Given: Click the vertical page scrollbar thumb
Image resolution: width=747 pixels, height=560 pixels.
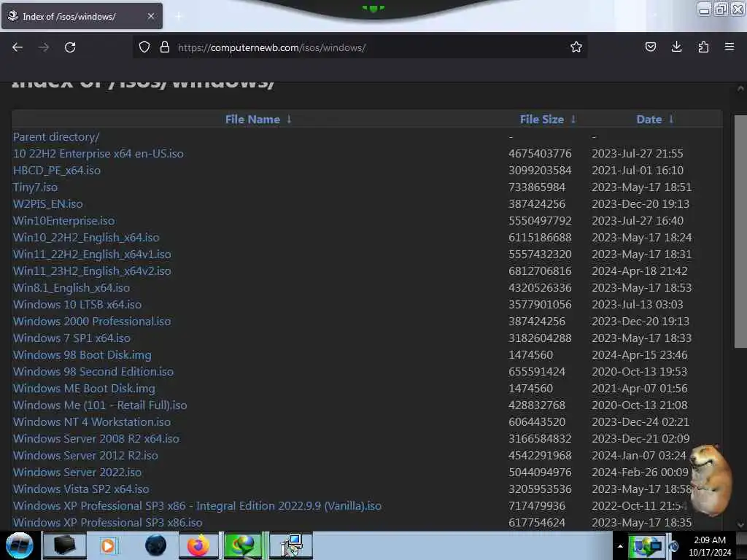Looking at the screenshot, I should pyautogui.click(x=740, y=231).
